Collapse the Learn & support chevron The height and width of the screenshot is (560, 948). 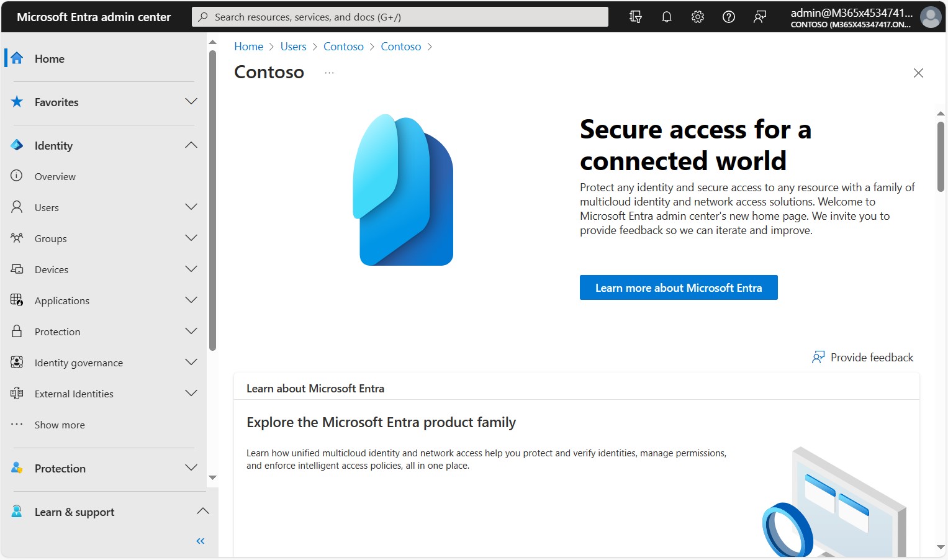tap(202, 511)
